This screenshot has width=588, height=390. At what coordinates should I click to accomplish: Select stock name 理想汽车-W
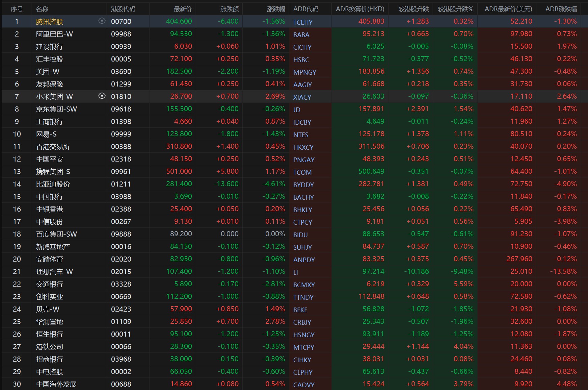pyautogui.click(x=54, y=272)
